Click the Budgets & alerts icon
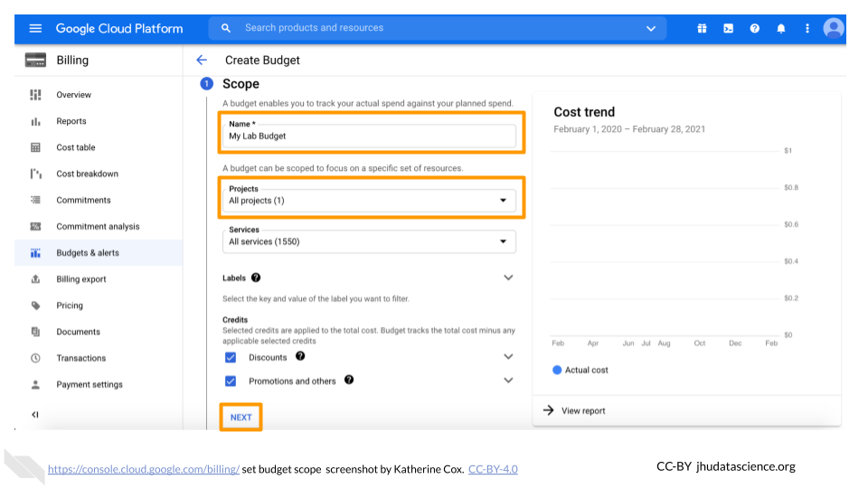 tap(35, 253)
